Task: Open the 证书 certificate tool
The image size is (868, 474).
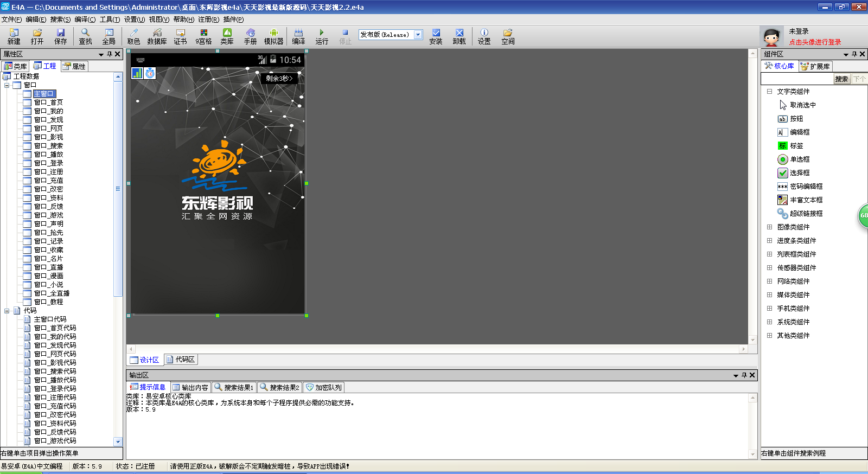Action: [x=180, y=36]
